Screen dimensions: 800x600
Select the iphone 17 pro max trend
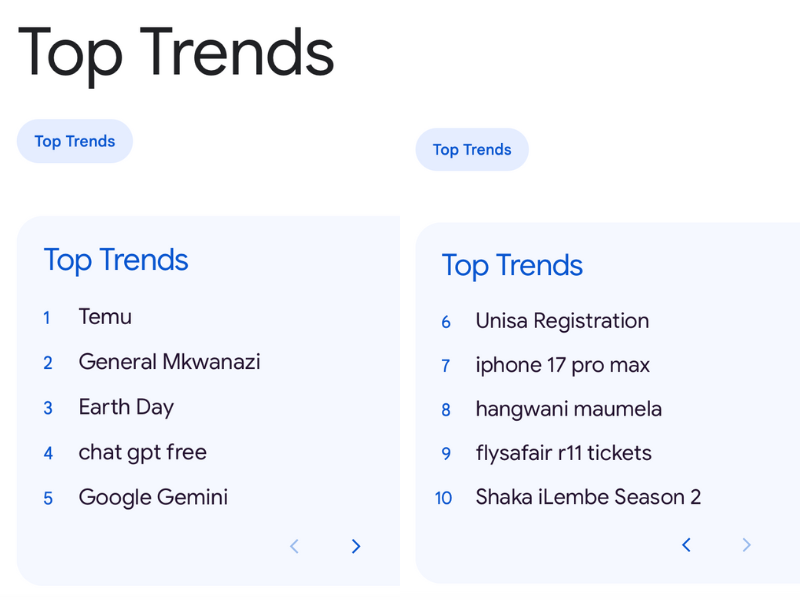click(x=562, y=366)
